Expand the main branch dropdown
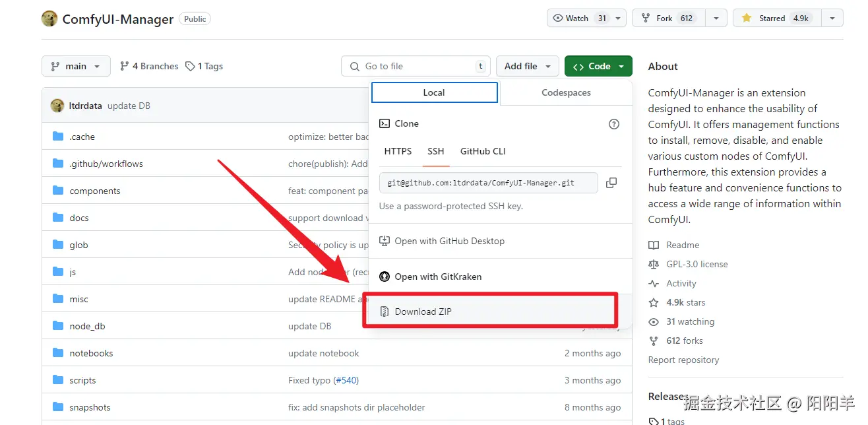The width and height of the screenshot is (868, 425). pyautogui.click(x=75, y=66)
